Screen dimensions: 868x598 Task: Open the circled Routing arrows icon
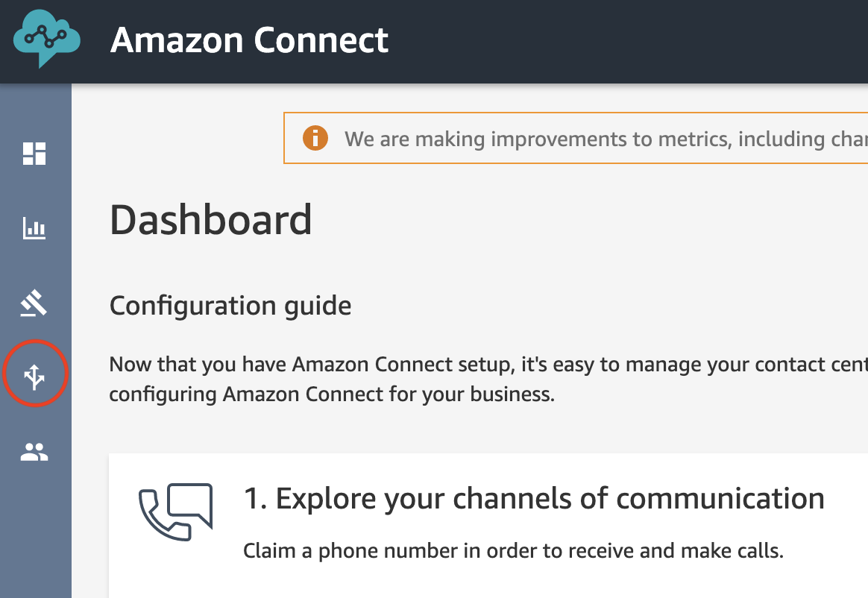[34, 377]
